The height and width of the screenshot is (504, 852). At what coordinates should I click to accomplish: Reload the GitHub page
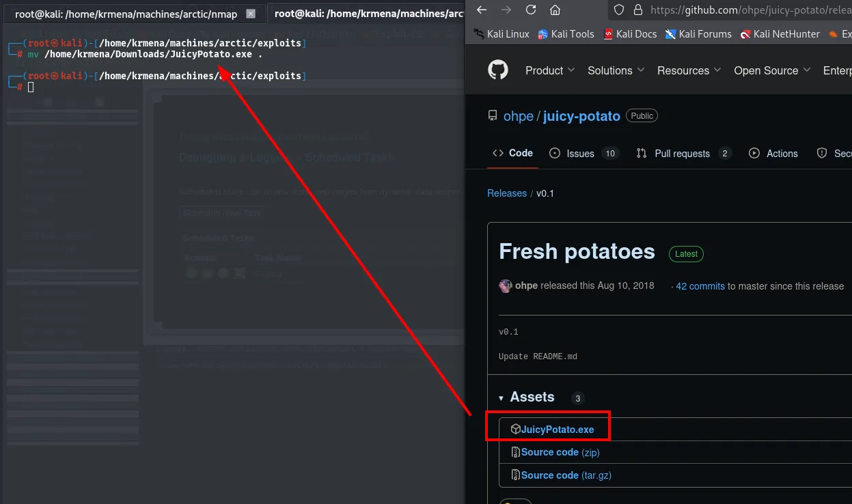[531, 10]
